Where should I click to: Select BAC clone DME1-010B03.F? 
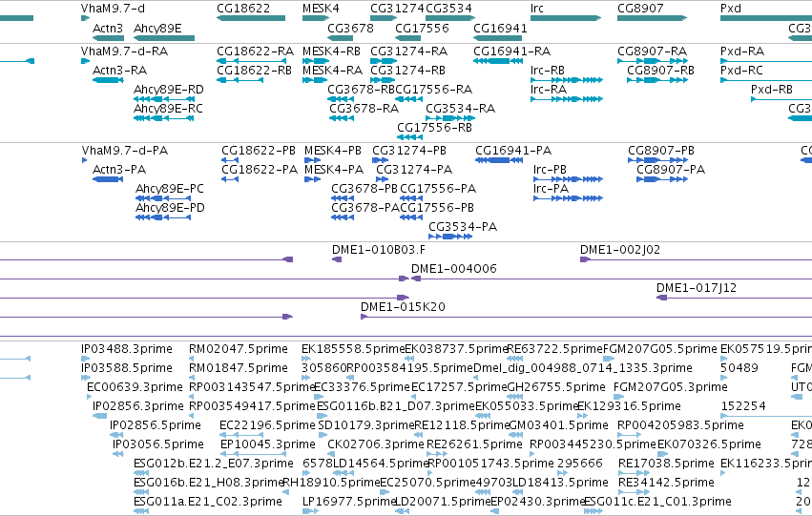coord(337,259)
